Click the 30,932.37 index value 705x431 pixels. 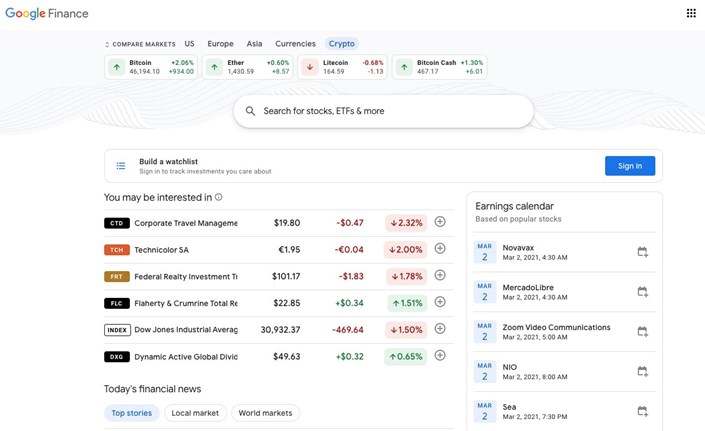pyautogui.click(x=280, y=330)
